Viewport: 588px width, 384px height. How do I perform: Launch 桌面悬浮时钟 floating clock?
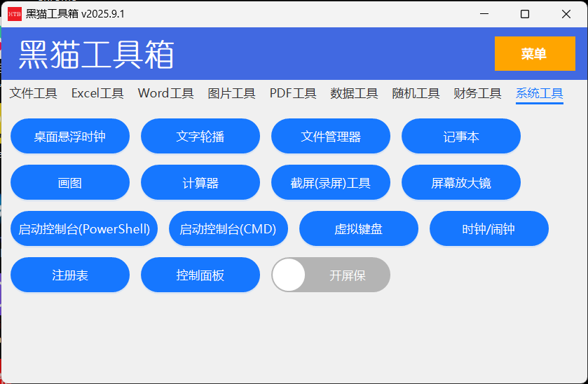(70, 136)
